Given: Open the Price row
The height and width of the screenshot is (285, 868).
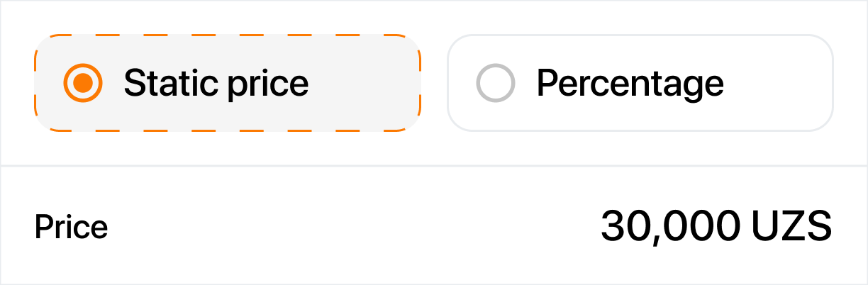Looking at the screenshot, I should (433, 227).
